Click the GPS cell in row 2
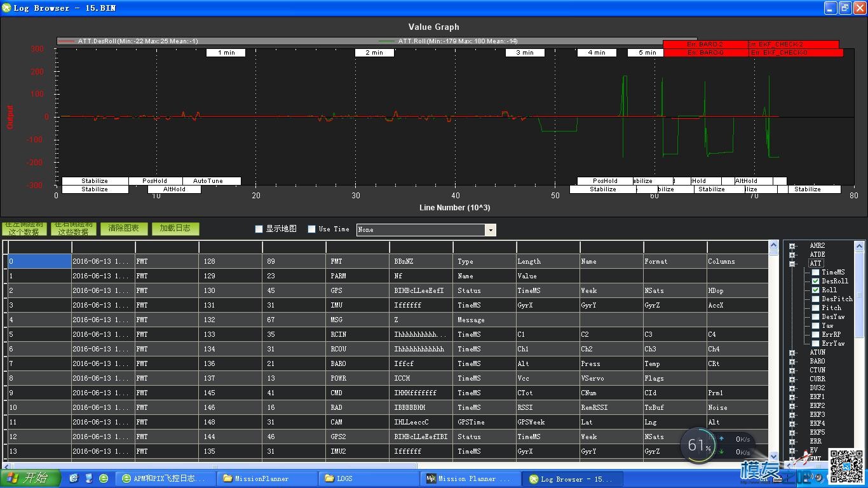 [x=357, y=290]
